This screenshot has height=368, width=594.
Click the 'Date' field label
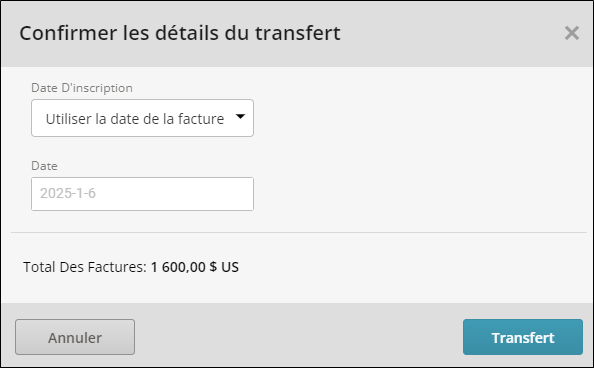coord(44,166)
